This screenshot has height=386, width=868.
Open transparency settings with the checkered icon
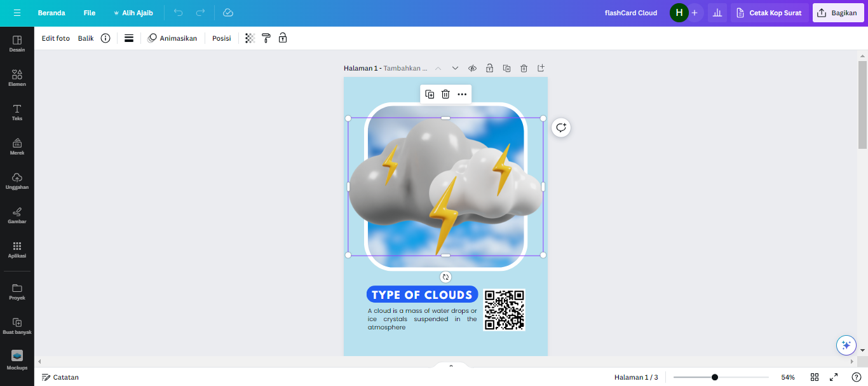(249, 38)
